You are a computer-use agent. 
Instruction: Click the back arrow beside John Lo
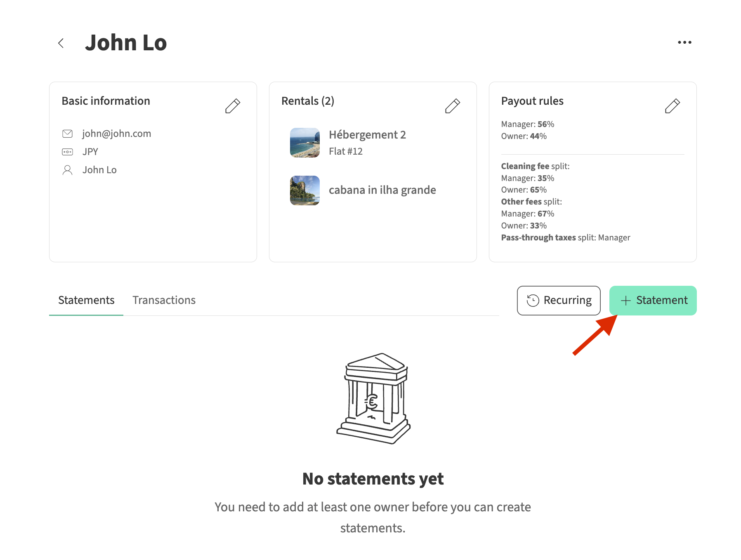[61, 43]
